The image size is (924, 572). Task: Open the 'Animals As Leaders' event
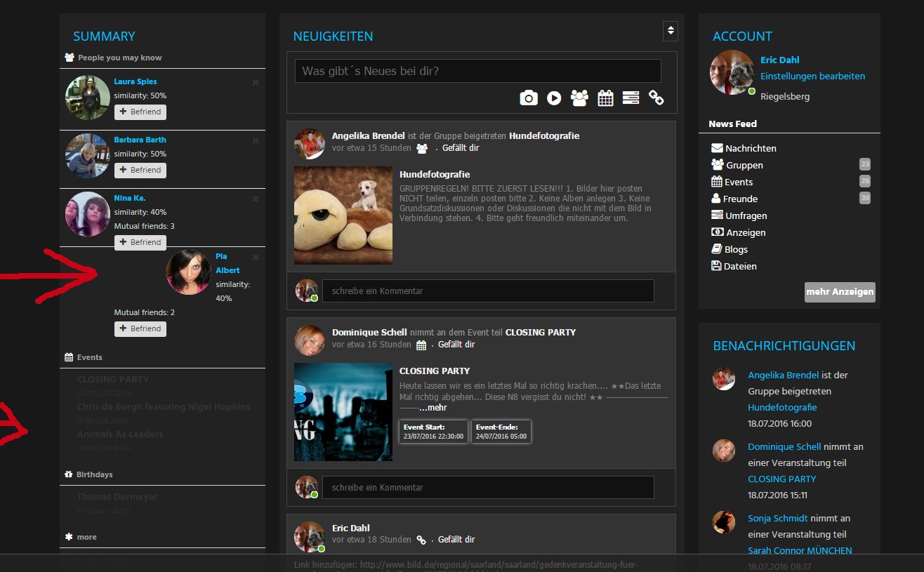click(120, 434)
